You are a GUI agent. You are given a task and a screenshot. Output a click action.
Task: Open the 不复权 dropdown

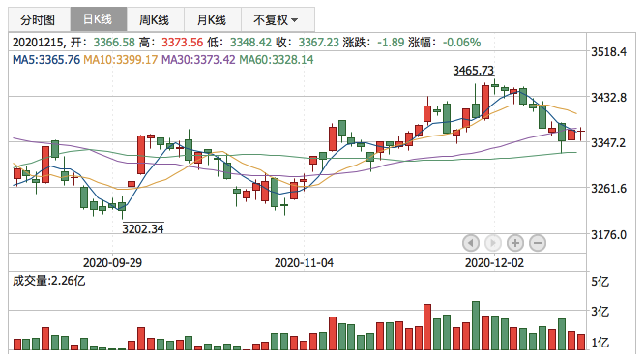(x=278, y=19)
